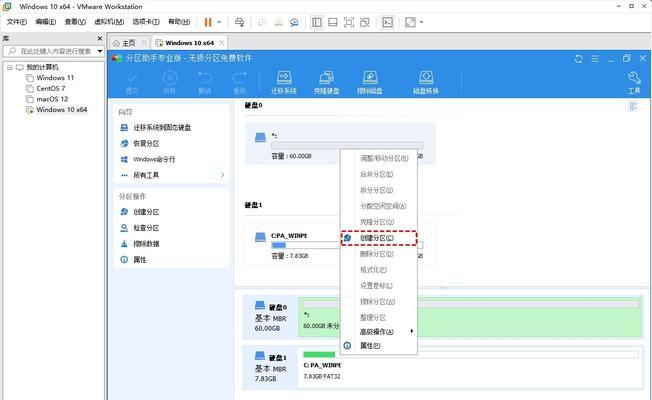Select the C: PA_WINPE 7.83GB FAT32 partition bar

point(470,367)
